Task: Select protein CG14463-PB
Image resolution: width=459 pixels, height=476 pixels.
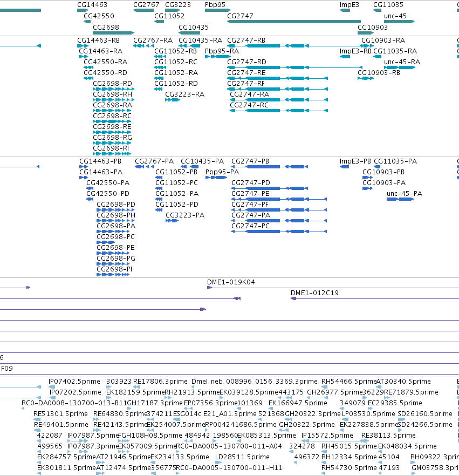Action: (100, 161)
